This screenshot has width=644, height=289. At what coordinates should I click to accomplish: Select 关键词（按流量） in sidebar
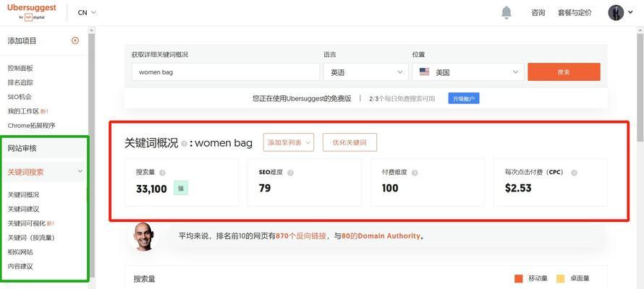31,238
